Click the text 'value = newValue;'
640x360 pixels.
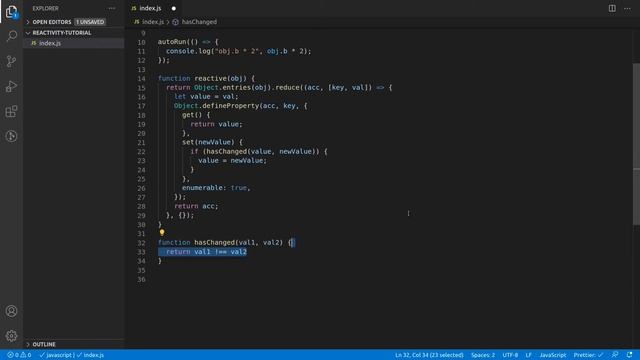tap(232, 160)
